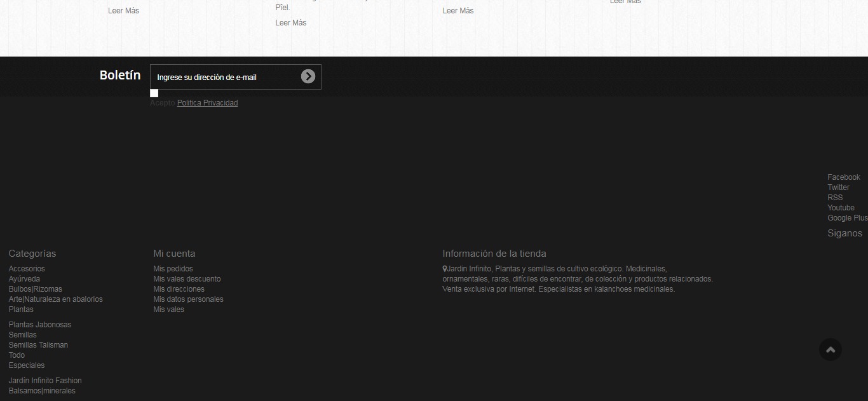Open the Mis vales link
Screen dimensions: 868x401
tap(168, 309)
